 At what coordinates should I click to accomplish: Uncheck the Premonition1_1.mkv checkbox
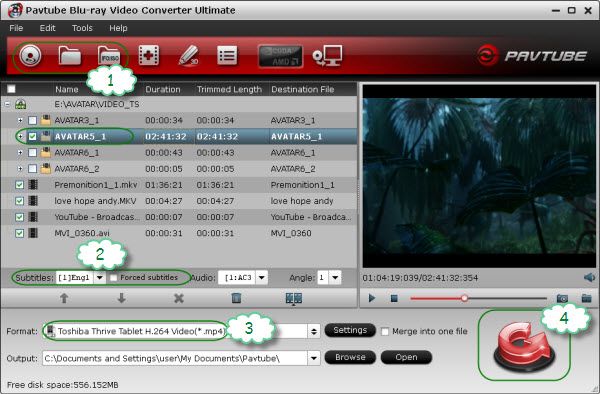pos(20,185)
